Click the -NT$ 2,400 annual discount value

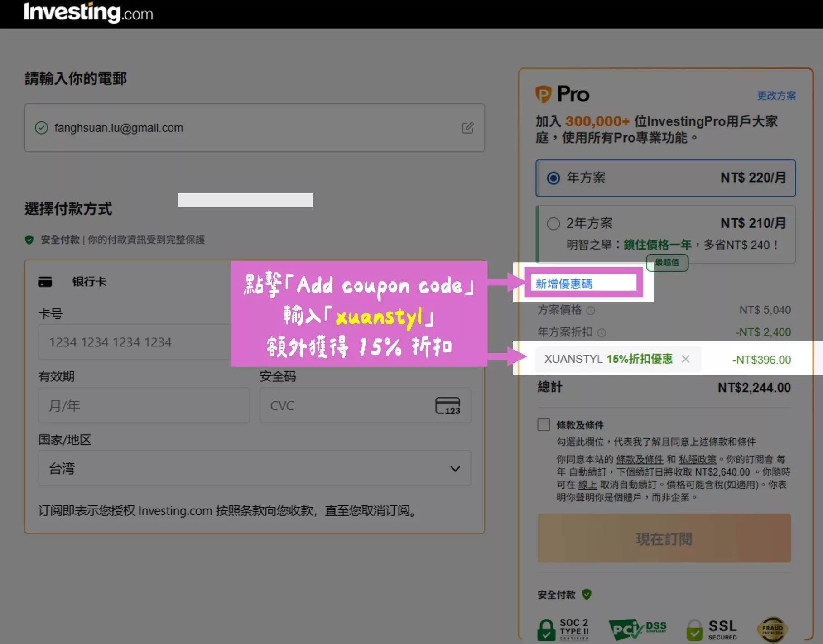(763, 332)
